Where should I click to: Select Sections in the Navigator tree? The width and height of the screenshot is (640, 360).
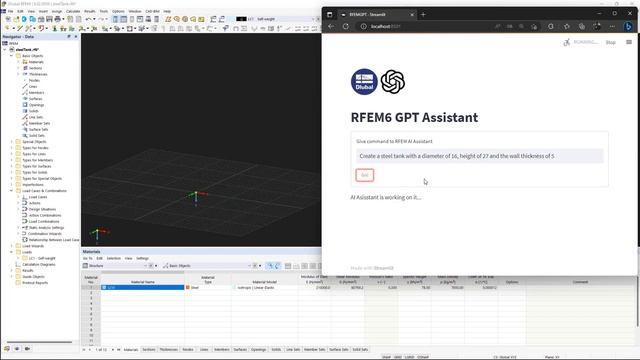click(x=35, y=68)
